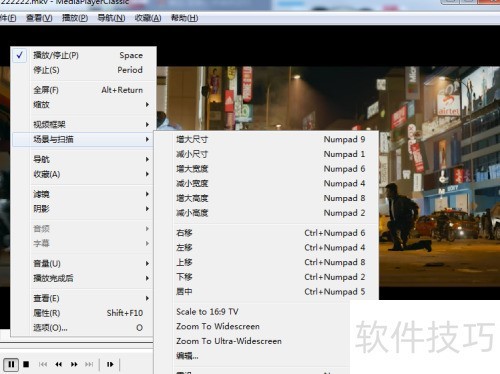The image size is (500, 374).
Task: Expand the 收藏(A) submenu in context menu
Action: pyautogui.click(x=83, y=174)
